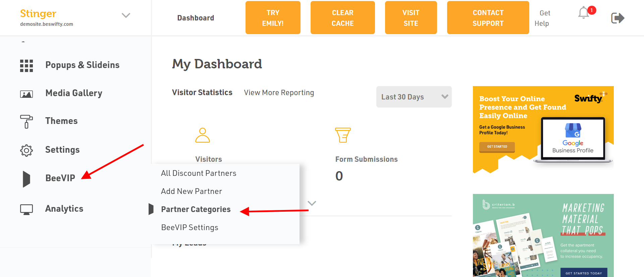Screen dimensions: 644x277
Task: Open the notification bell icon
Action: (584, 13)
